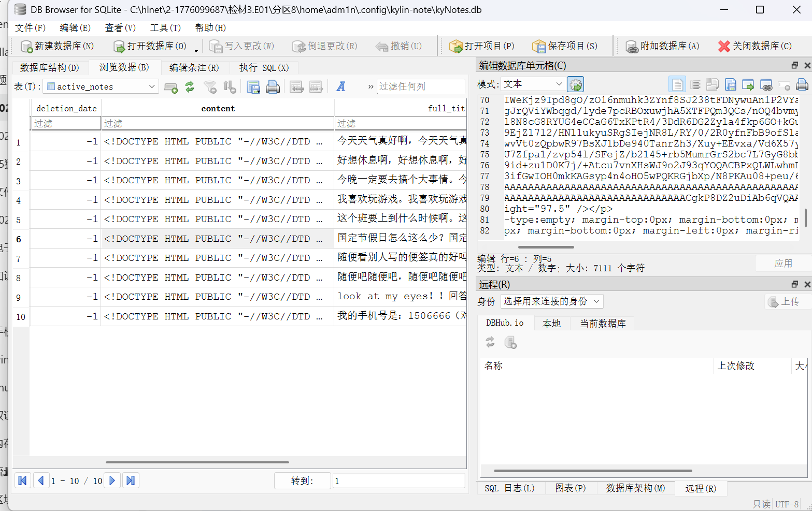Go to last record navigation button
This screenshot has height=511, width=812.
[131, 480]
